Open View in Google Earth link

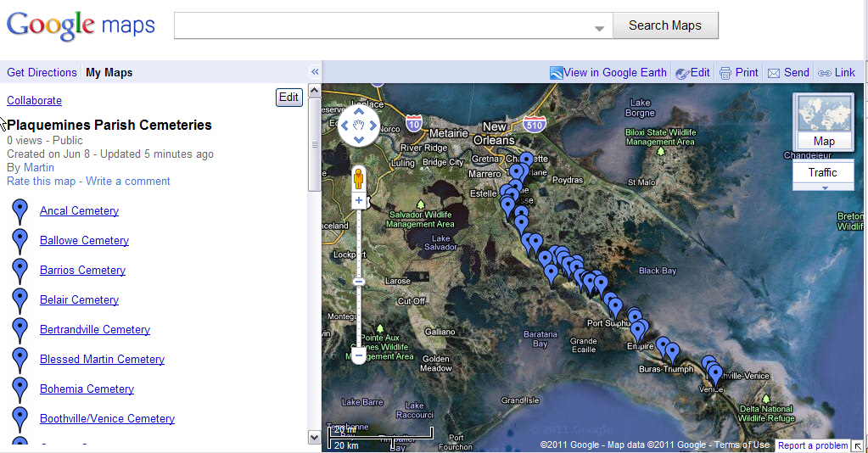click(x=615, y=73)
